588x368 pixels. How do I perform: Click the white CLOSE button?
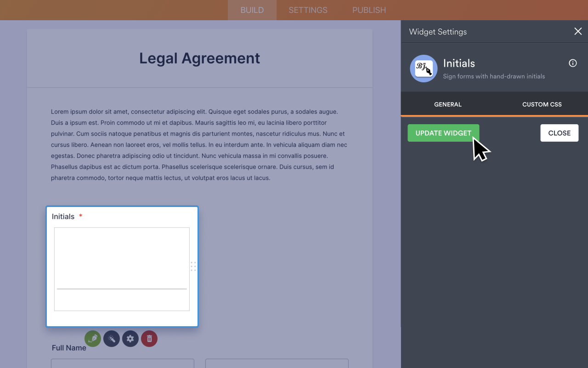559,133
